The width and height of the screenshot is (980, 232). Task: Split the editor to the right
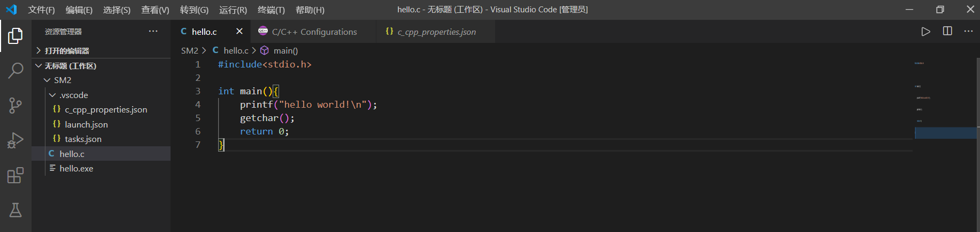[947, 32]
